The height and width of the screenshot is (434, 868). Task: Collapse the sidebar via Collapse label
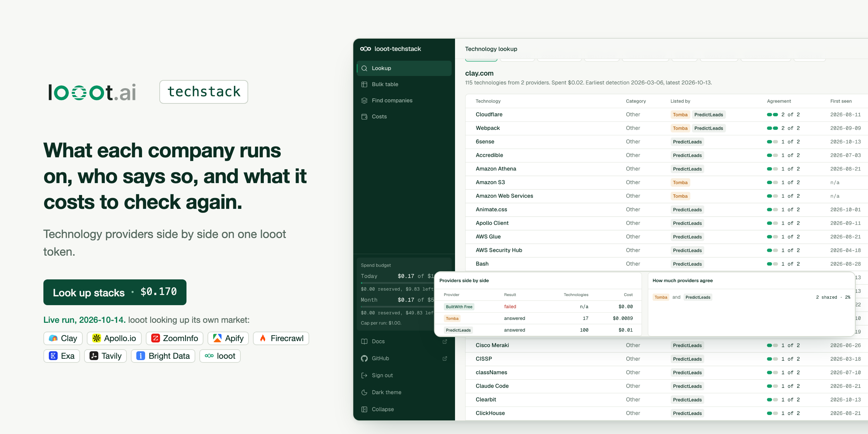point(383,409)
